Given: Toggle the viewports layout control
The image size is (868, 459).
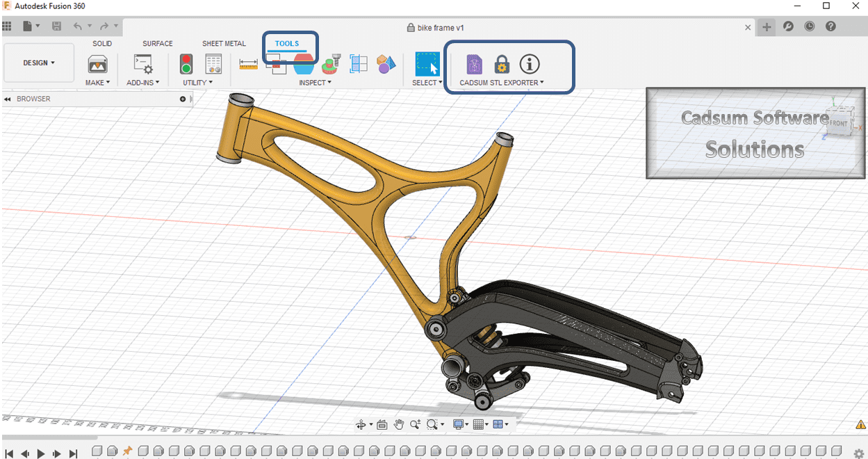Looking at the screenshot, I should coord(496,424).
